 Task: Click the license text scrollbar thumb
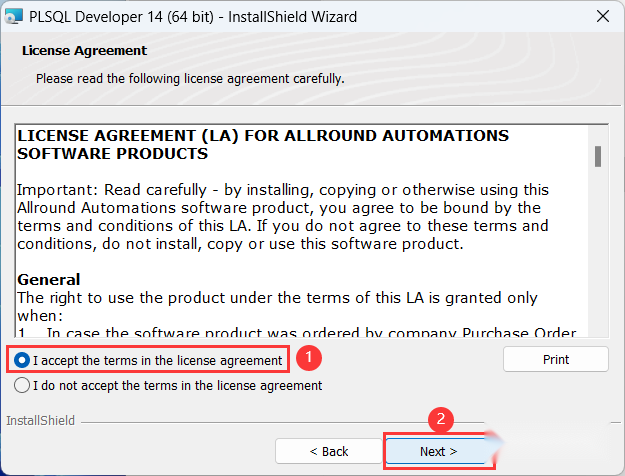point(598,156)
